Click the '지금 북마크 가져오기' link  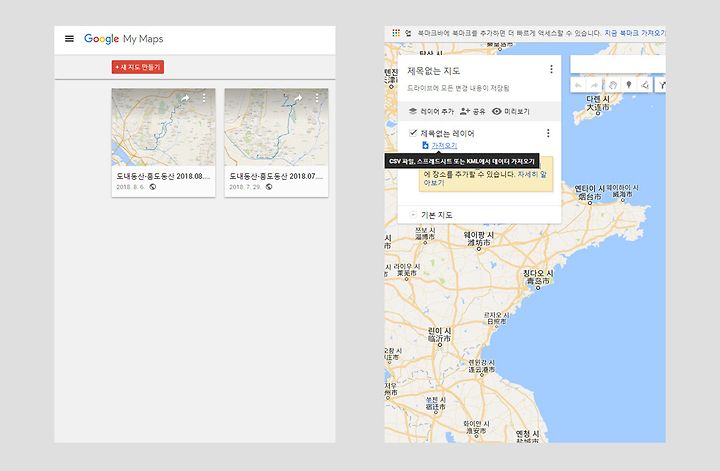coord(635,33)
